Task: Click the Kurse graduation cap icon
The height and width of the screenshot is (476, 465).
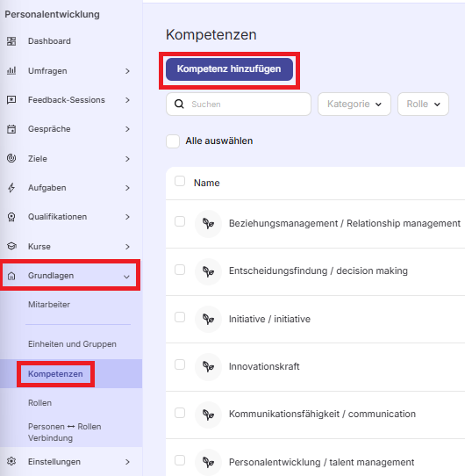Action: 11,246
